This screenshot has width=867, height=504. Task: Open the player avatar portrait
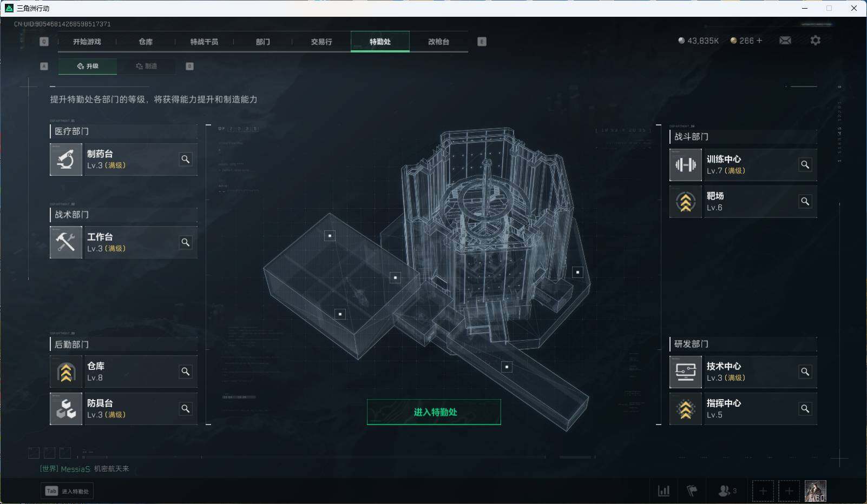coord(815,491)
